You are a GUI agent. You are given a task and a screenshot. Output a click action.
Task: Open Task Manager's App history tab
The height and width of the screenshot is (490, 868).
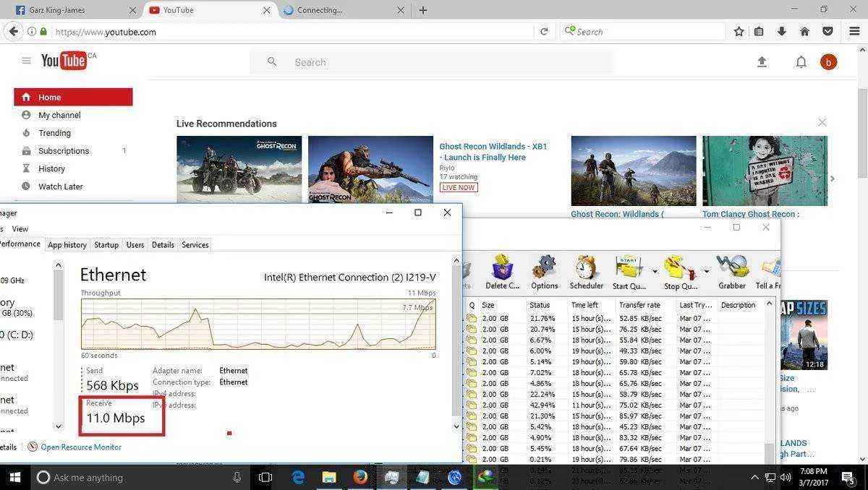[x=67, y=245]
